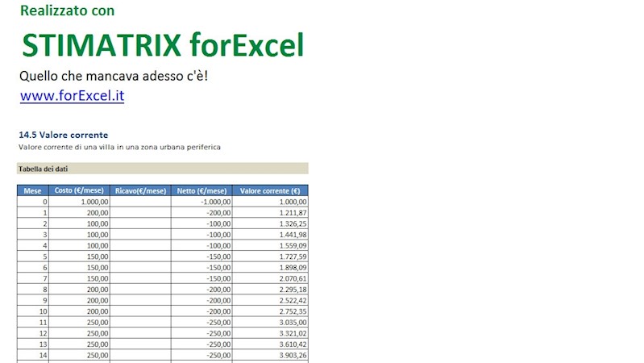Select Netto cell -1.000,00
644x363 pixels.
pyautogui.click(x=202, y=202)
